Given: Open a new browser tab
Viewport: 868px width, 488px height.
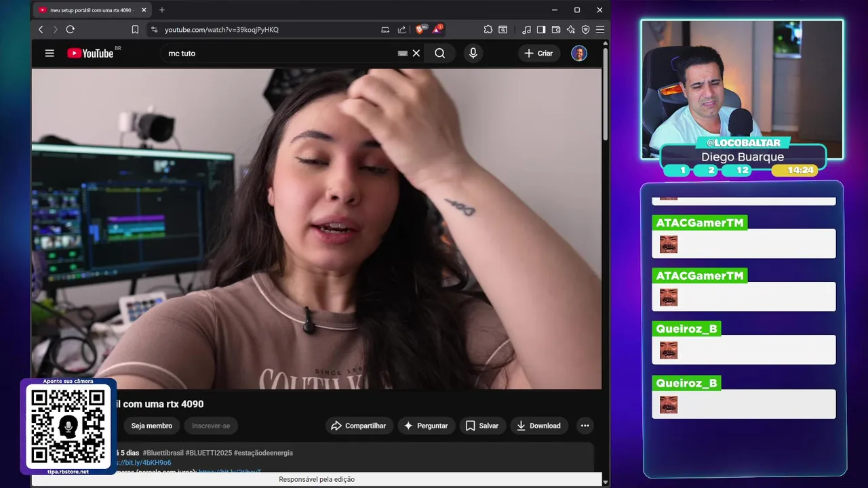Looking at the screenshot, I should (161, 10).
